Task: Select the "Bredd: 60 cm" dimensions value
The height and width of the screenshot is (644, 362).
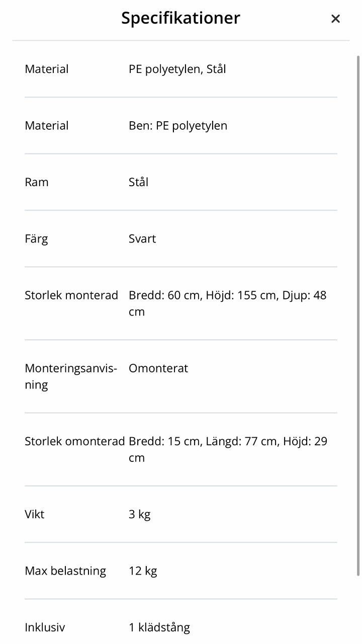Action: pos(227,303)
